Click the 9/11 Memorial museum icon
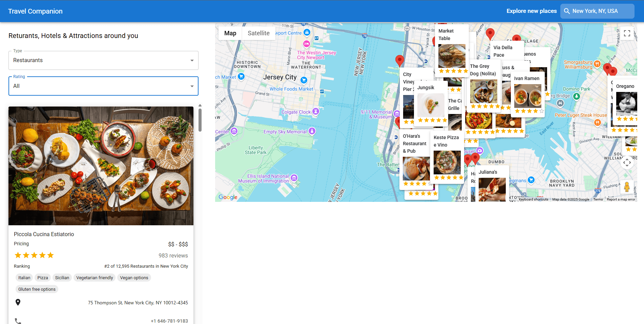 point(396,114)
